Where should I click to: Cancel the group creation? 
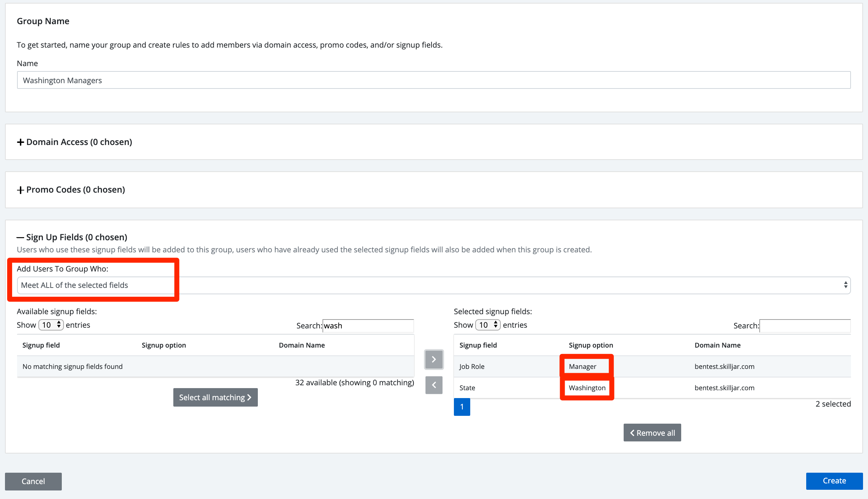(x=33, y=481)
